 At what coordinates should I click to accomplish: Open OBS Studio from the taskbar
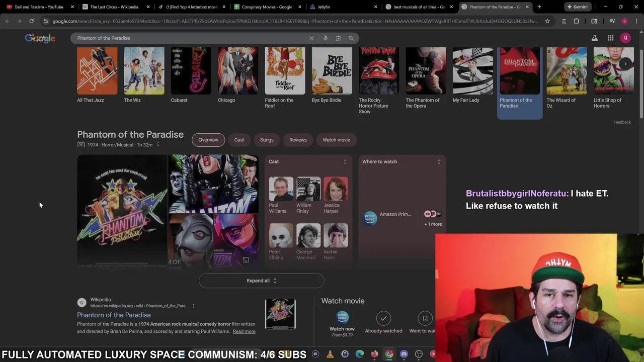[x=419, y=354]
